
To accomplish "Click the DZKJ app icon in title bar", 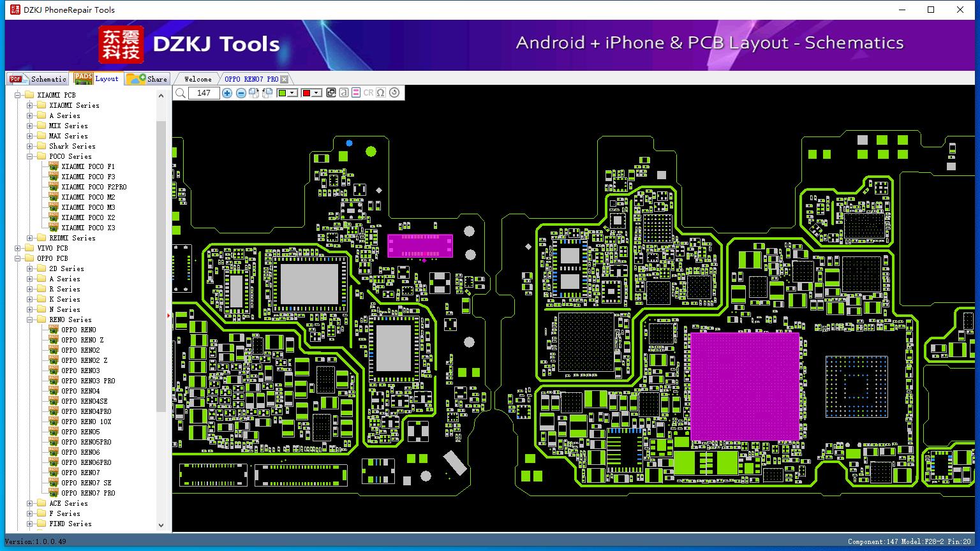I will pyautogui.click(x=15, y=10).
